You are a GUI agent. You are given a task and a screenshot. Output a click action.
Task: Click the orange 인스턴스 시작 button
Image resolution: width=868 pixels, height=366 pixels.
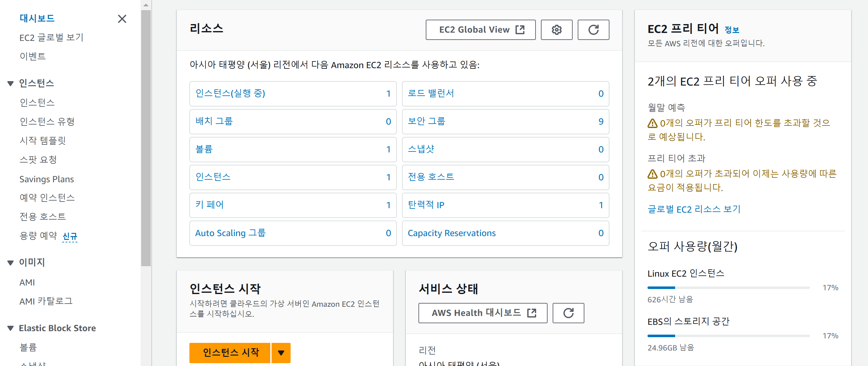(x=230, y=352)
